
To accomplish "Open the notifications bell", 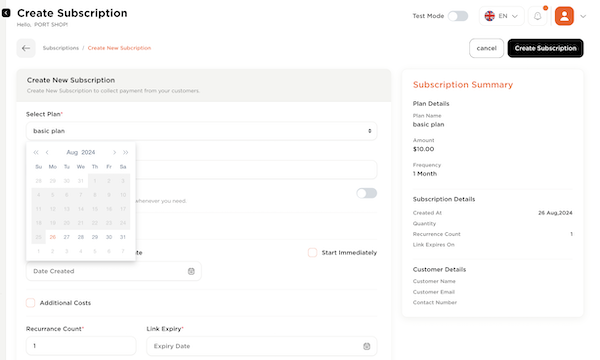I will [538, 16].
